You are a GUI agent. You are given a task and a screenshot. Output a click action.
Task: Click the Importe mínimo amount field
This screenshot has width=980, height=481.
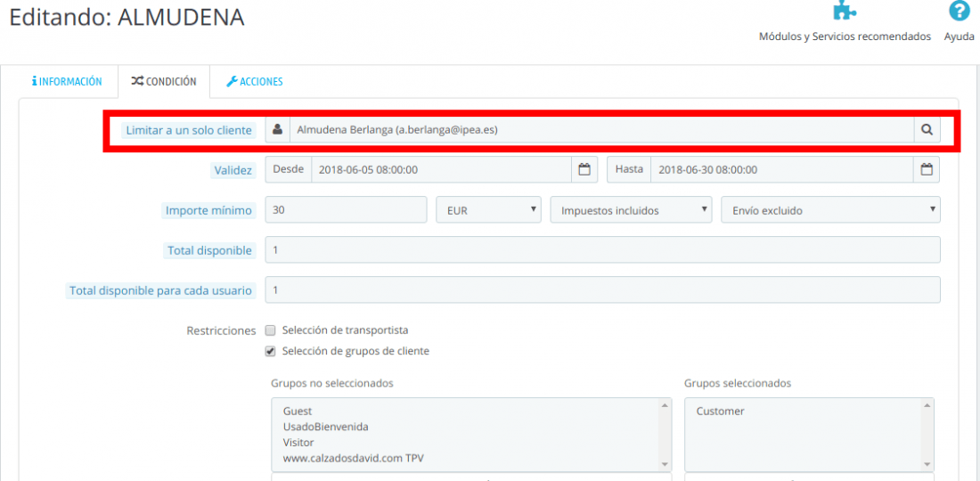347,210
